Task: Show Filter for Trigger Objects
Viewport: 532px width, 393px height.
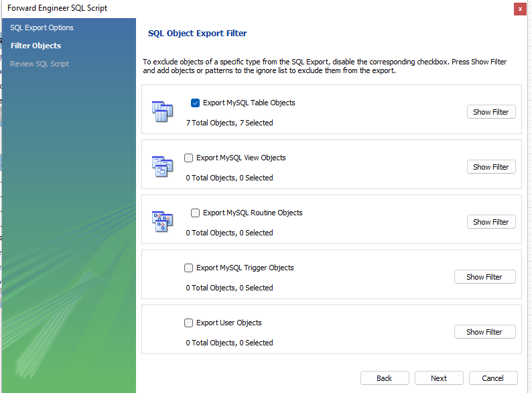Action: pyautogui.click(x=485, y=277)
